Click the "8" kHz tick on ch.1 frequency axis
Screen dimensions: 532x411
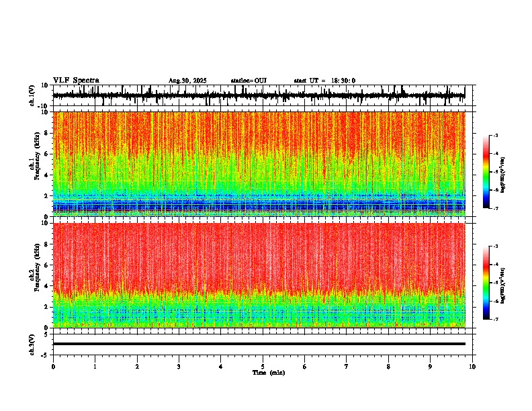[x=47, y=133]
